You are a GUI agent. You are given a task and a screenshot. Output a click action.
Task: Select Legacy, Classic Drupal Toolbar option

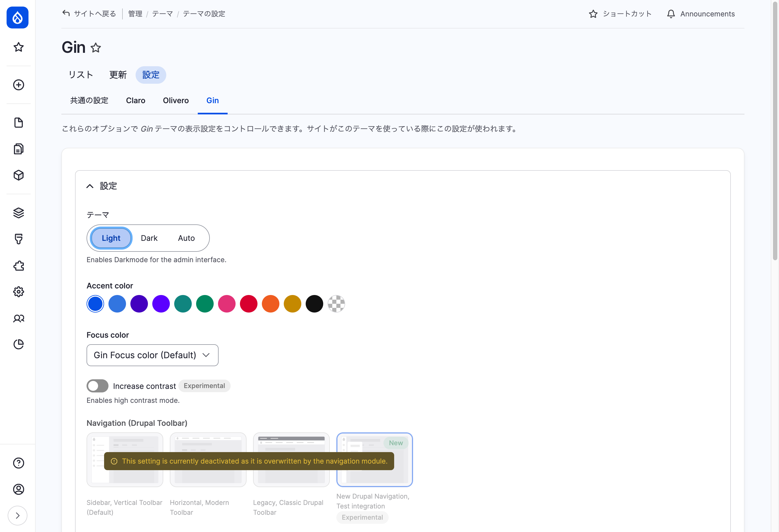[x=291, y=460]
